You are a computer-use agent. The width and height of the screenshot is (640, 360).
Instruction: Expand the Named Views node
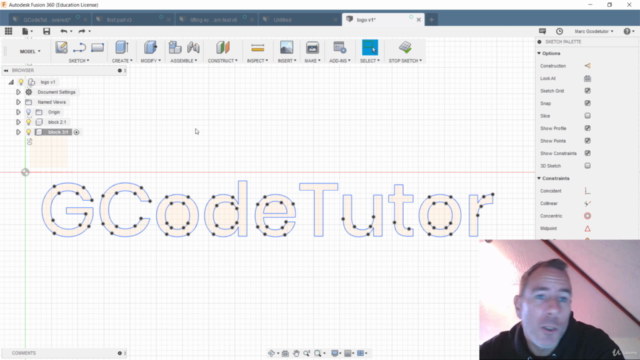pos(18,102)
